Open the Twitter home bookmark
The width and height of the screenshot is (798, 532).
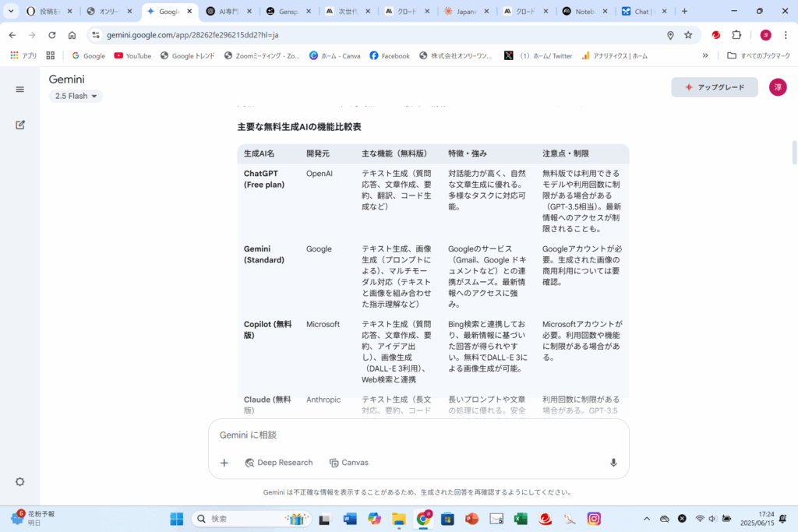538,56
